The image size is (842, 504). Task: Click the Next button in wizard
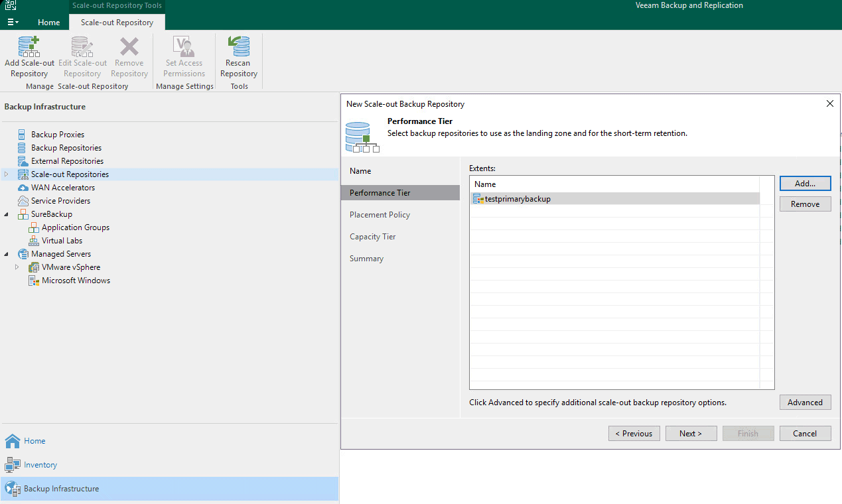tap(690, 433)
